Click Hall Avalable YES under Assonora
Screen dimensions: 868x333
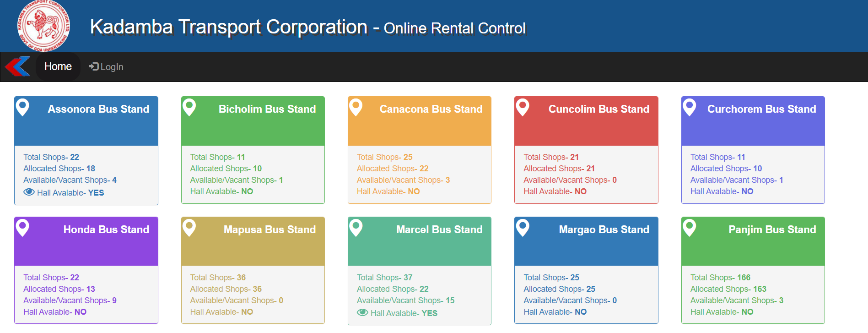(70, 193)
